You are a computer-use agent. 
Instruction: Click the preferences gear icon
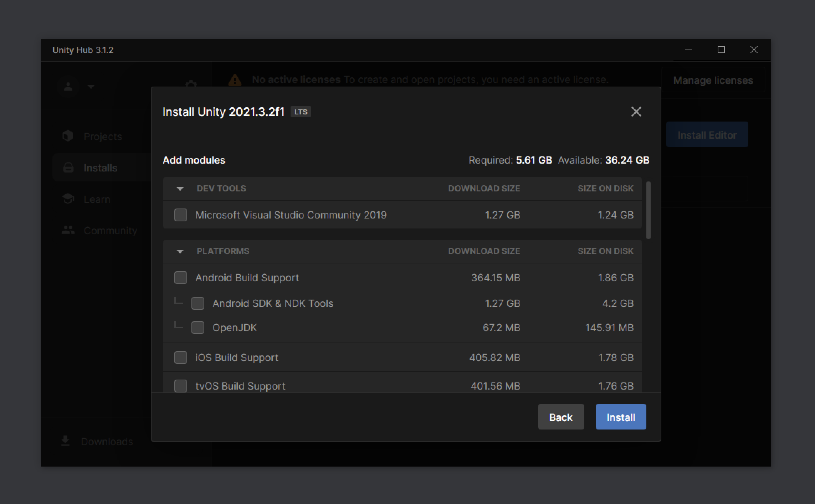[191, 84]
